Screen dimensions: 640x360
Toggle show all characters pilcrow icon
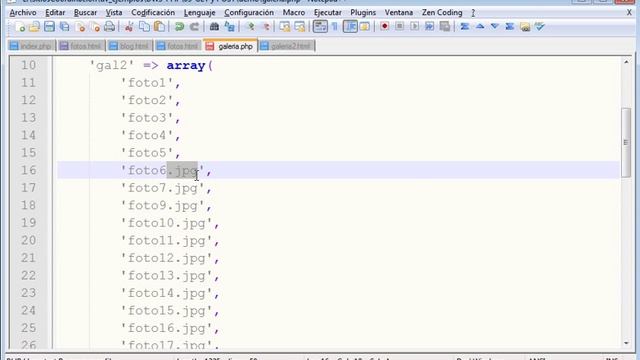[x=335, y=27]
